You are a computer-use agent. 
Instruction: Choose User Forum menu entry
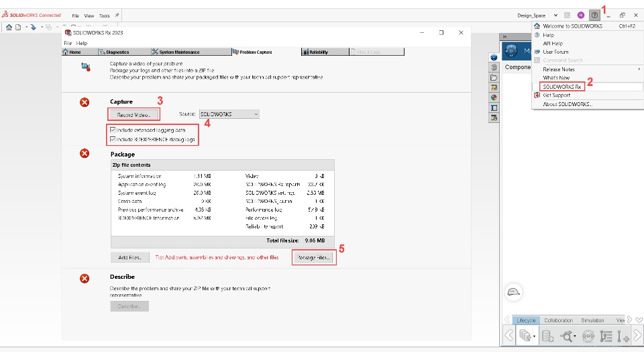(588, 52)
